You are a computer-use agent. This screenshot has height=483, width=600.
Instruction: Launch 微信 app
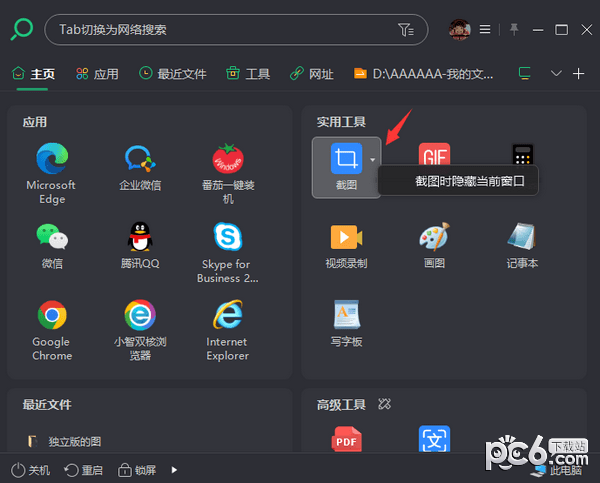(52, 246)
